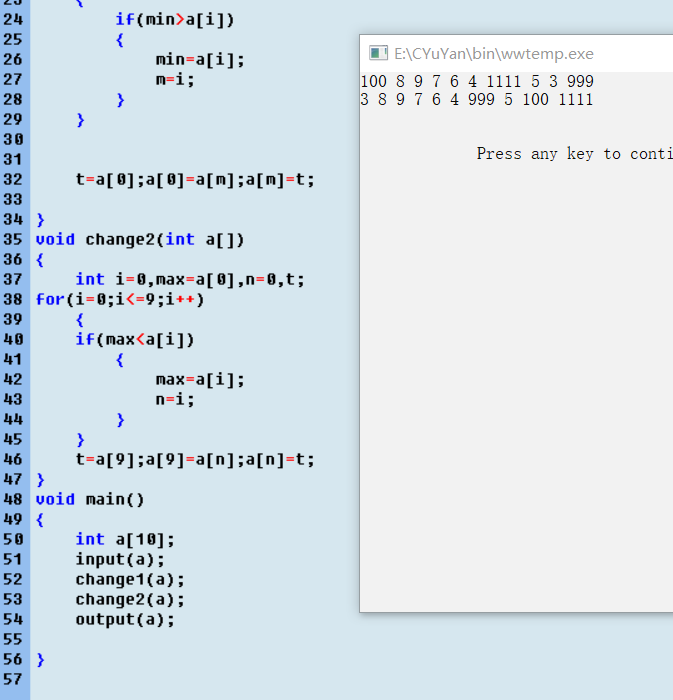Click the console output row starting with 3 8 9

coord(477,100)
